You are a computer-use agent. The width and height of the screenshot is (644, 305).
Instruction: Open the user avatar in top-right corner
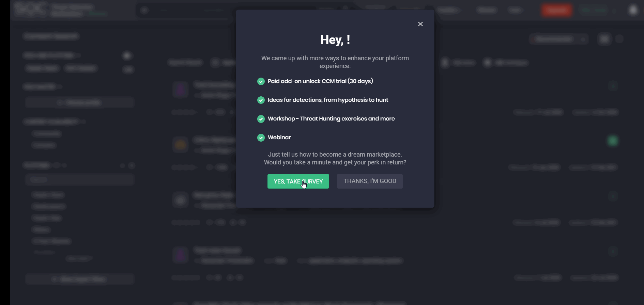633,10
